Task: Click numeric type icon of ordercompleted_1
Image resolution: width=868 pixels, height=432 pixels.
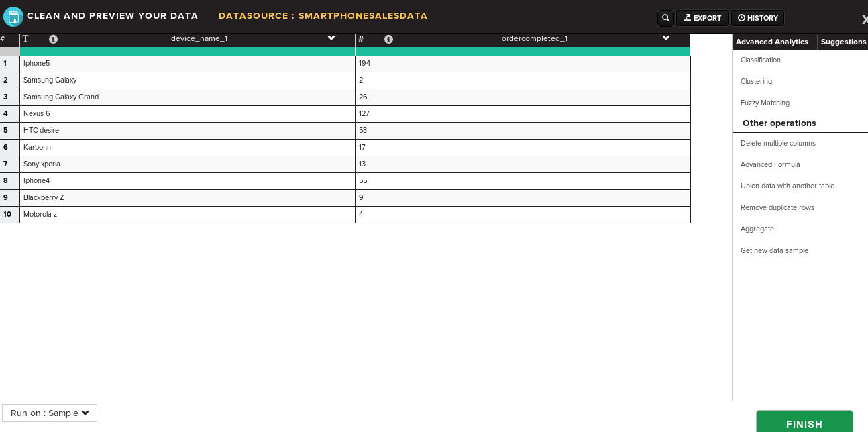Action: point(361,39)
